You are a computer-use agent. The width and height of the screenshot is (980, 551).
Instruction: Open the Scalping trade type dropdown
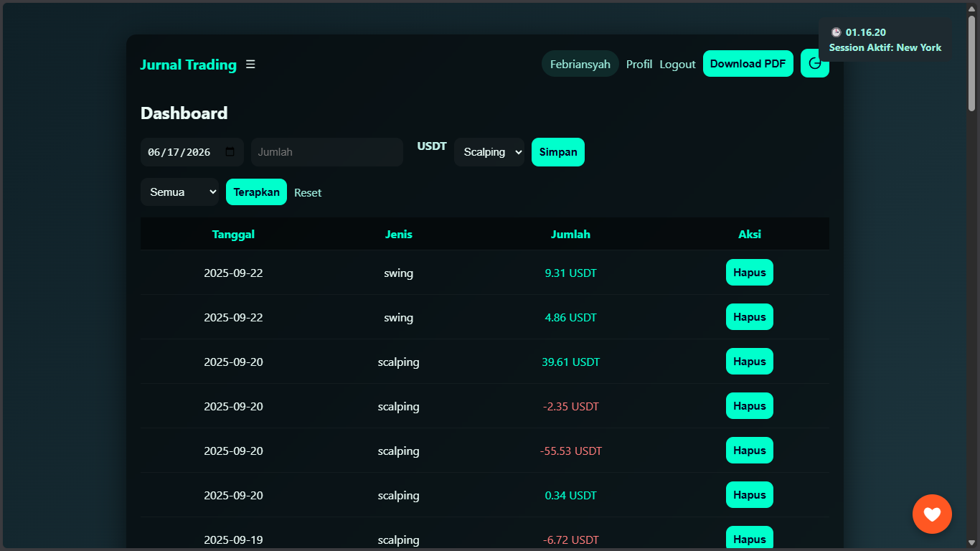[x=489, y=152]
